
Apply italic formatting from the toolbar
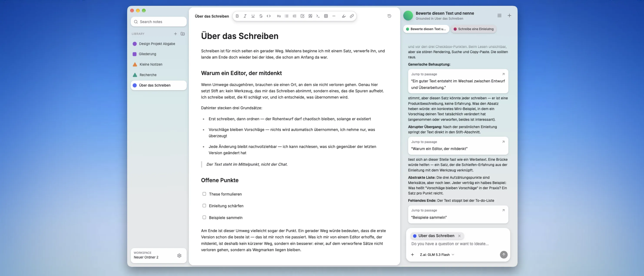click(245, 16)
